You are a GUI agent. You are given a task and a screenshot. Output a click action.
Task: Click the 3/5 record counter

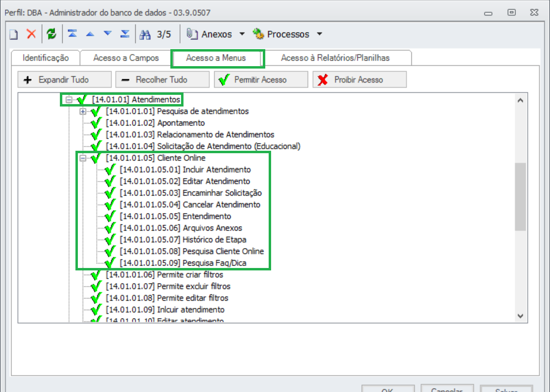click(x=164, y=35)
